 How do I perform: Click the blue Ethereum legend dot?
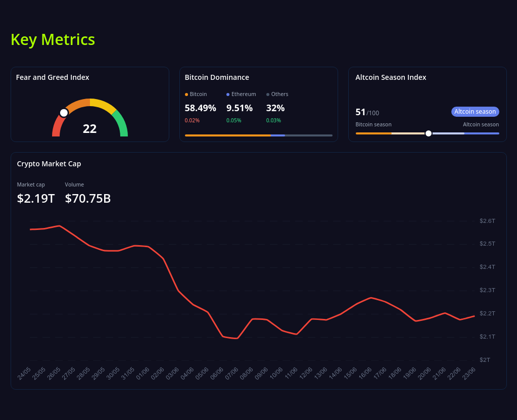[228, 95]
